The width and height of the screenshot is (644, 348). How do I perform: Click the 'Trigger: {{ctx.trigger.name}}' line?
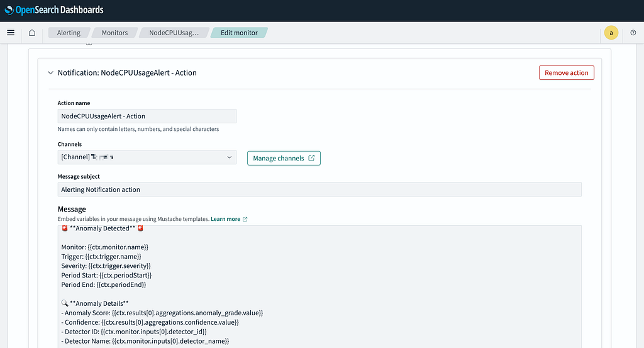[101, 256]
